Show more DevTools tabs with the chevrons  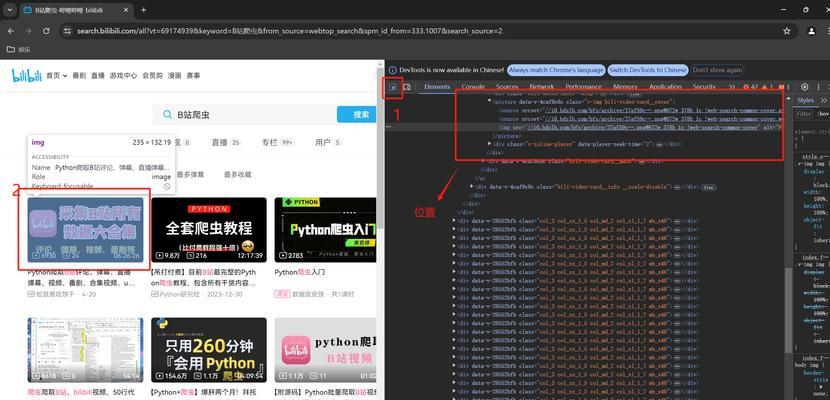732,87
